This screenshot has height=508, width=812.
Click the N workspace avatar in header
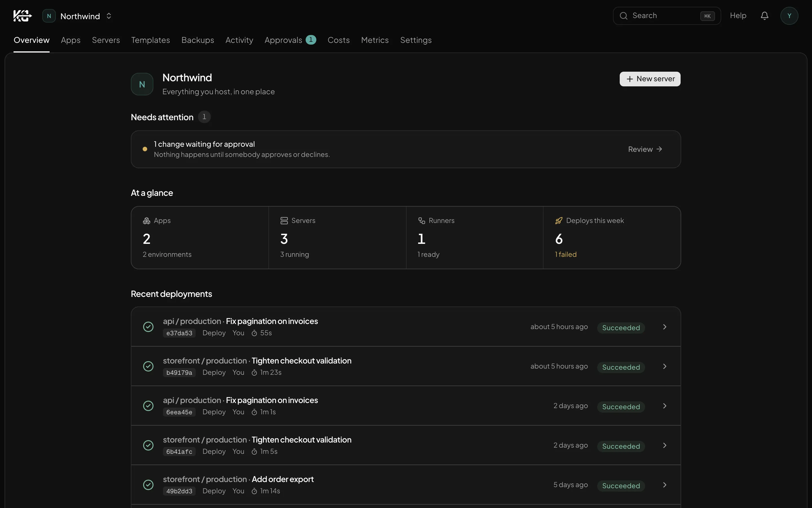[x=49, y=16]
